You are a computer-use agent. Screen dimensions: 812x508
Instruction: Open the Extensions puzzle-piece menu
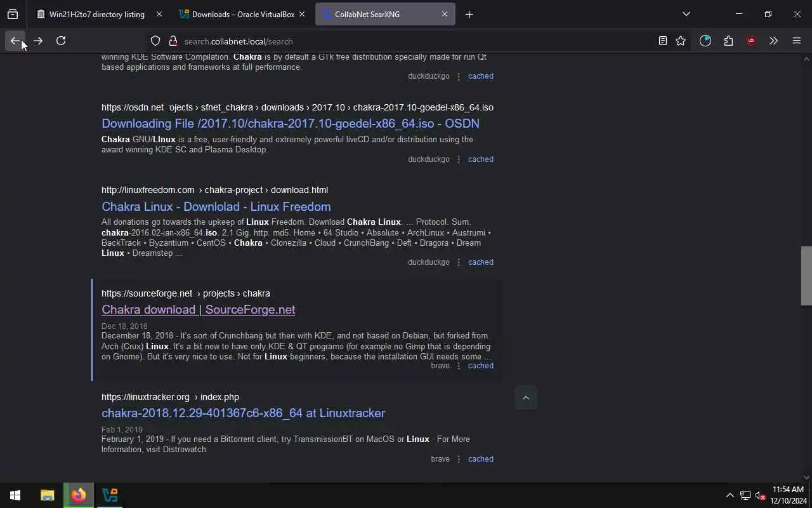pos(728,41)
